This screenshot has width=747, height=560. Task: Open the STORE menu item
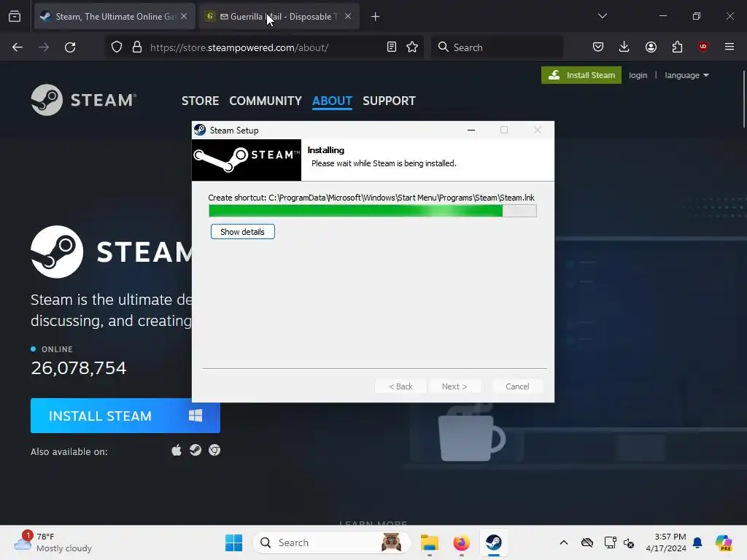pos(200,101)
